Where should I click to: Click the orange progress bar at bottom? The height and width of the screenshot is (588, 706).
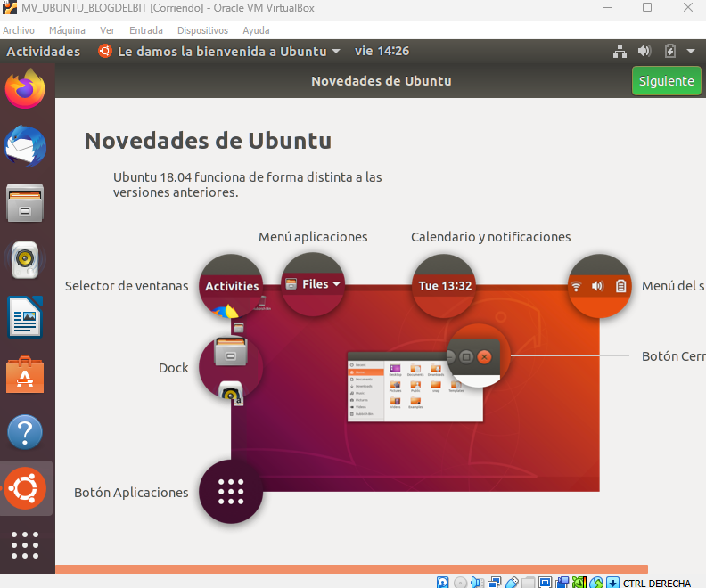pos(351,569)
